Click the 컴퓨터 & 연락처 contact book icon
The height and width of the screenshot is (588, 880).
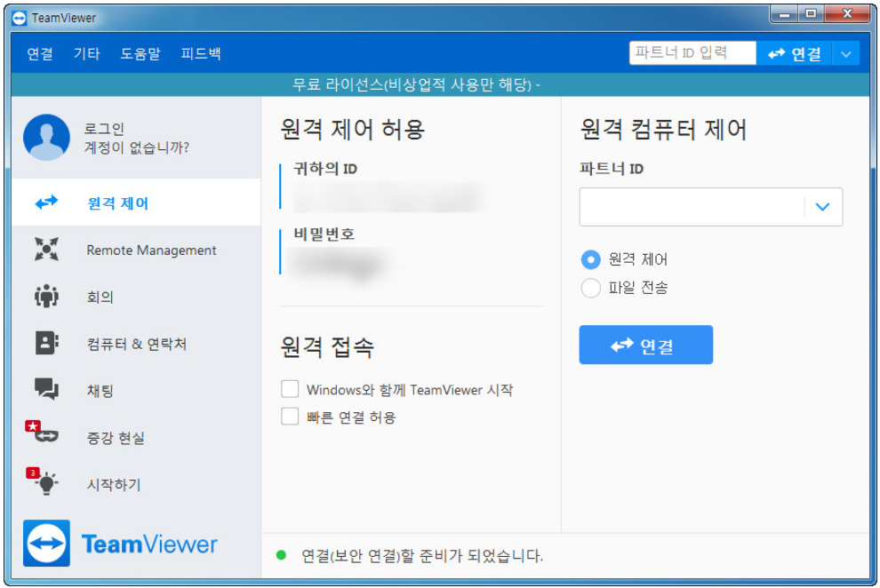tap(46, 343)
